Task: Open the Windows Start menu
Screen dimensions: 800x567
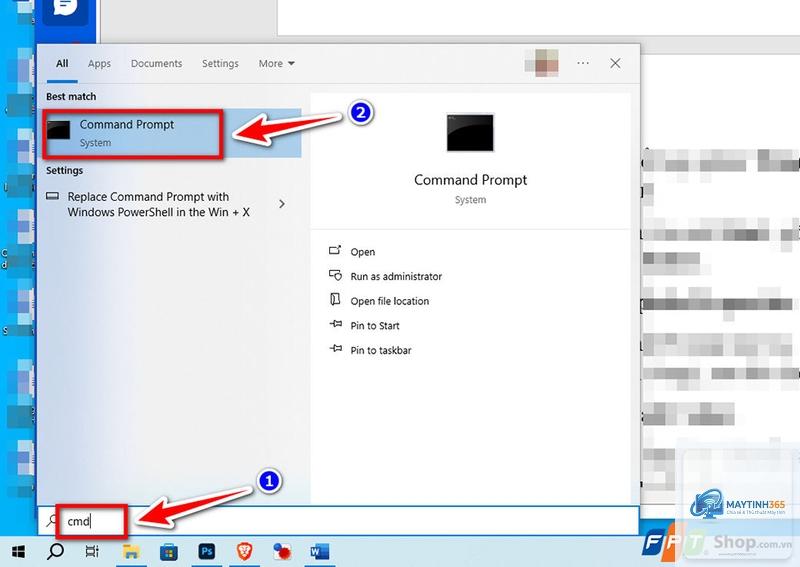Action: click(x=18, y=552)
